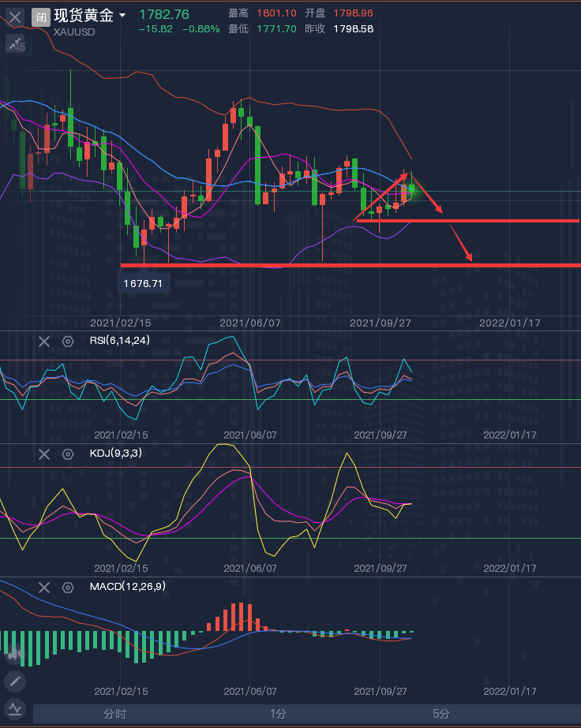
Task: Select the pencil drawing tool
Action: [15, 681]
